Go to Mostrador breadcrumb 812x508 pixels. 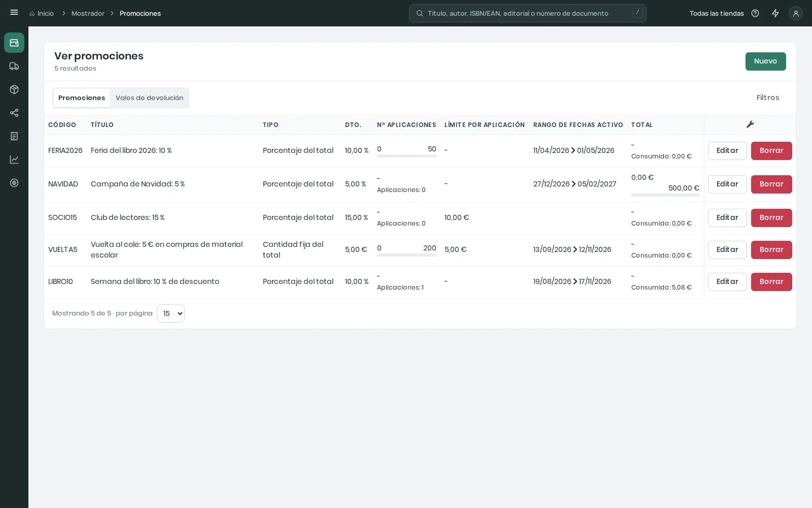88,13
